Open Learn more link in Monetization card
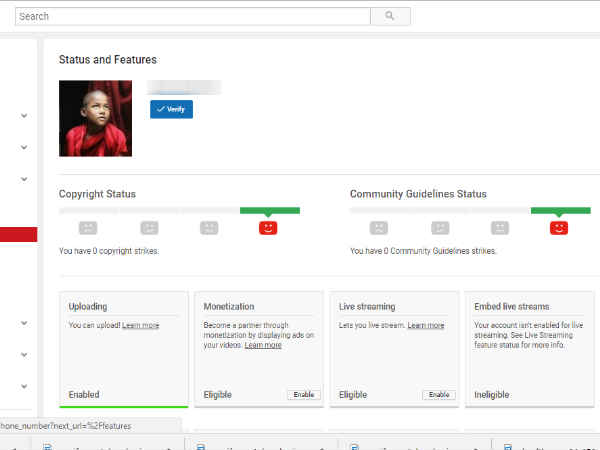 tap(263, 345)
